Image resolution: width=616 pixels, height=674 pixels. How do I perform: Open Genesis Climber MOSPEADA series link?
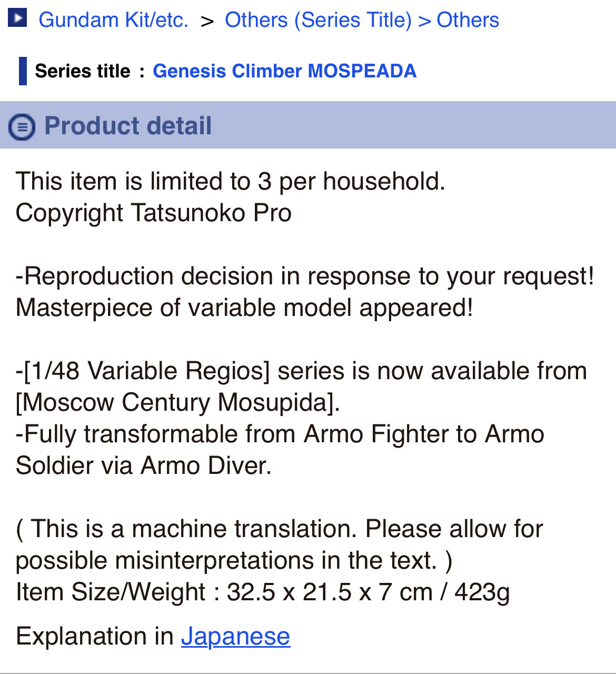(284, 71)
